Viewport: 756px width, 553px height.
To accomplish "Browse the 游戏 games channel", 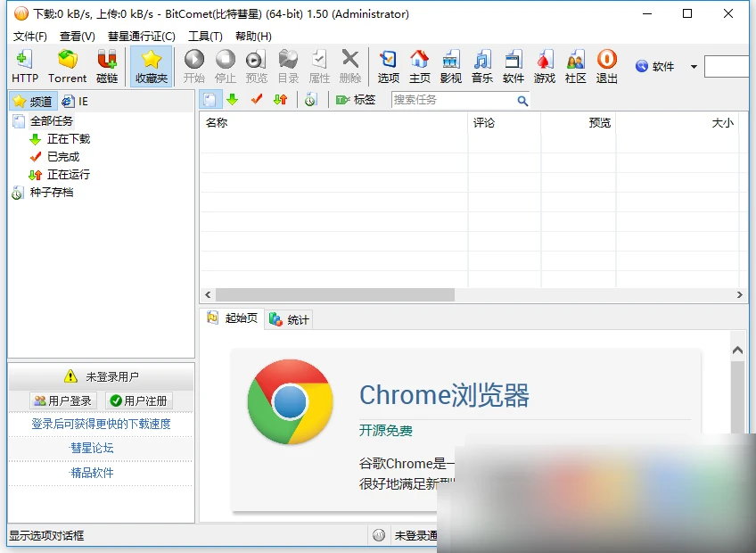I will coord(544,64).
